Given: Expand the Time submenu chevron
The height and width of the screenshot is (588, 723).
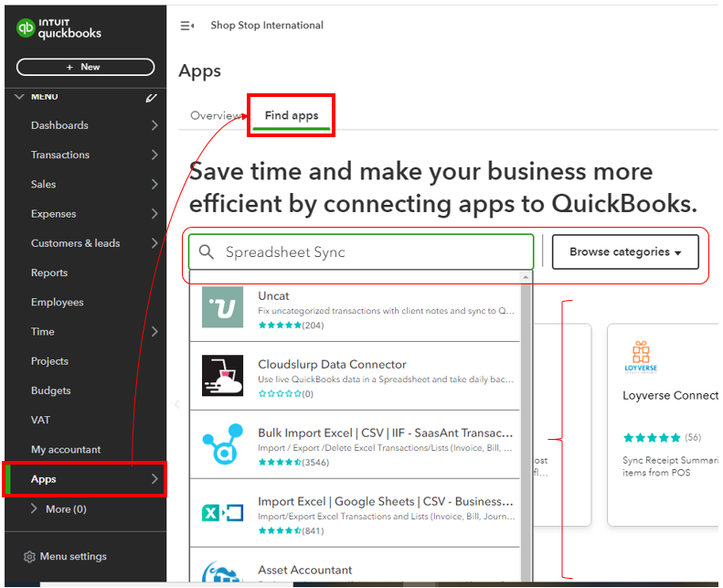Looking at the screenshot, I should coord(154,332).
